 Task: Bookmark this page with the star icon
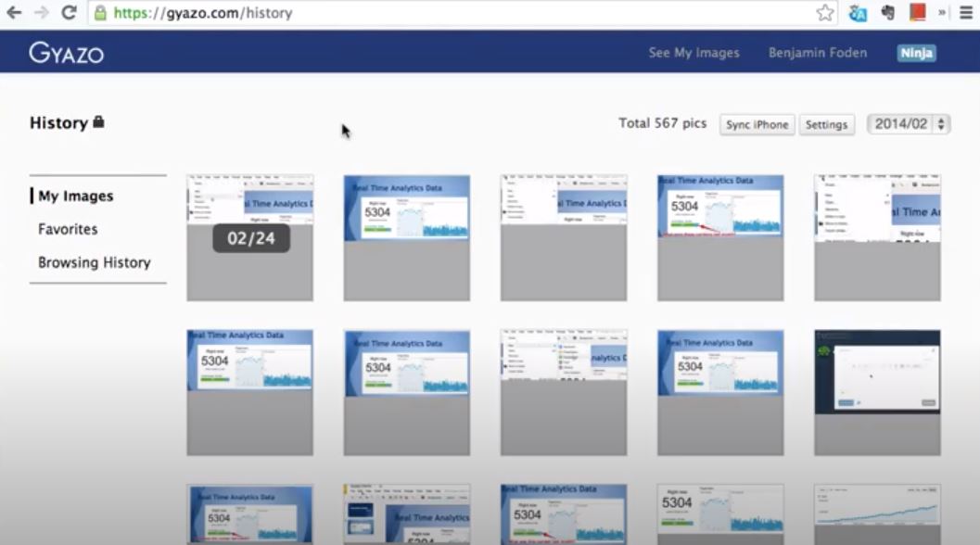pos(825,12)
